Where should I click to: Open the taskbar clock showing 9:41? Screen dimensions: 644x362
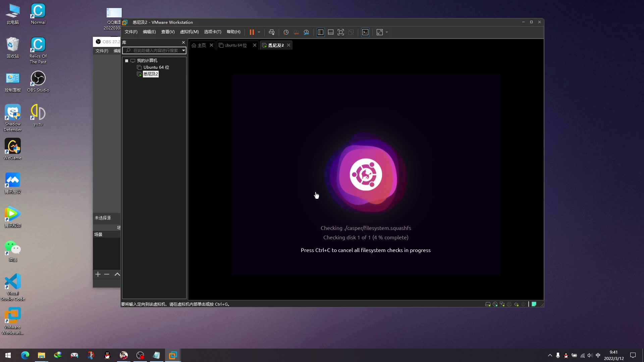coord(614,355)
